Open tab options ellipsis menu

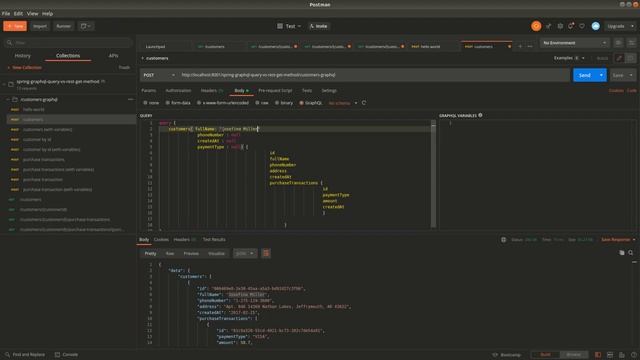tap(530, 47)
